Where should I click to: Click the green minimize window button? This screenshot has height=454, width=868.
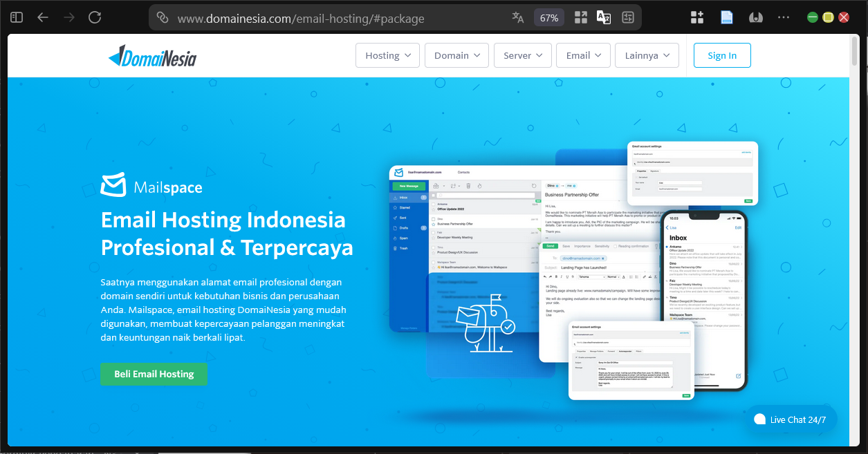coord(813,17)
